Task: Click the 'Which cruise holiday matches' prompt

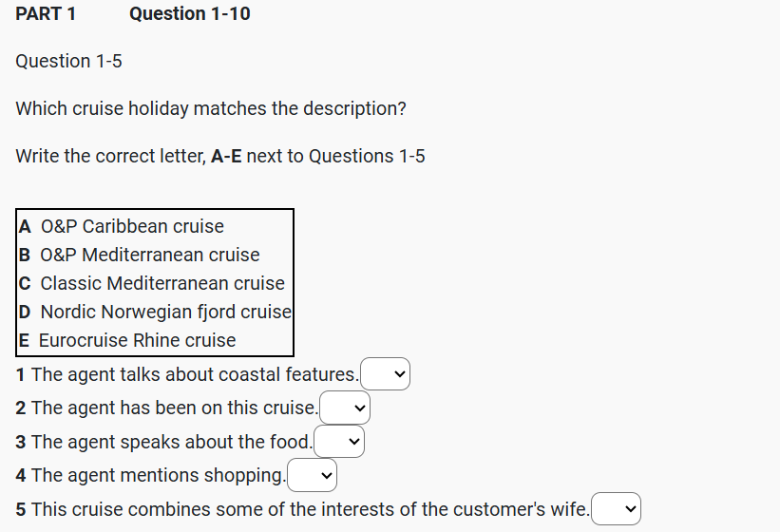Action: tap(211, 108)
